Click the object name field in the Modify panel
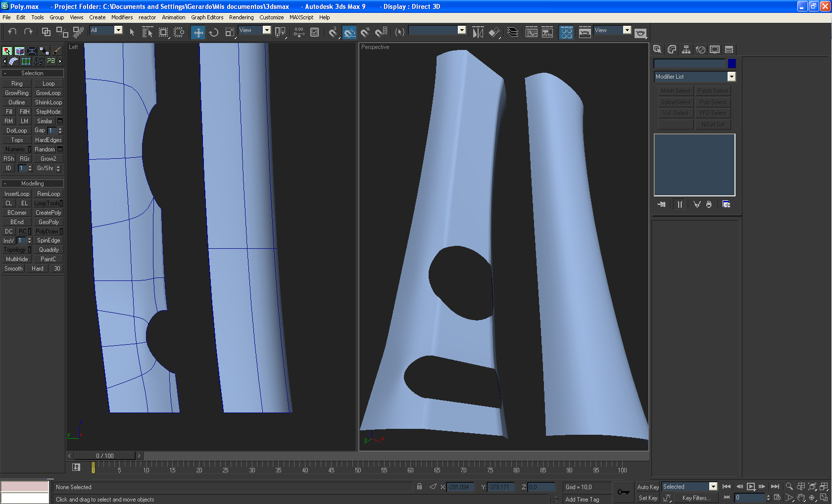 tap(689, 63)
